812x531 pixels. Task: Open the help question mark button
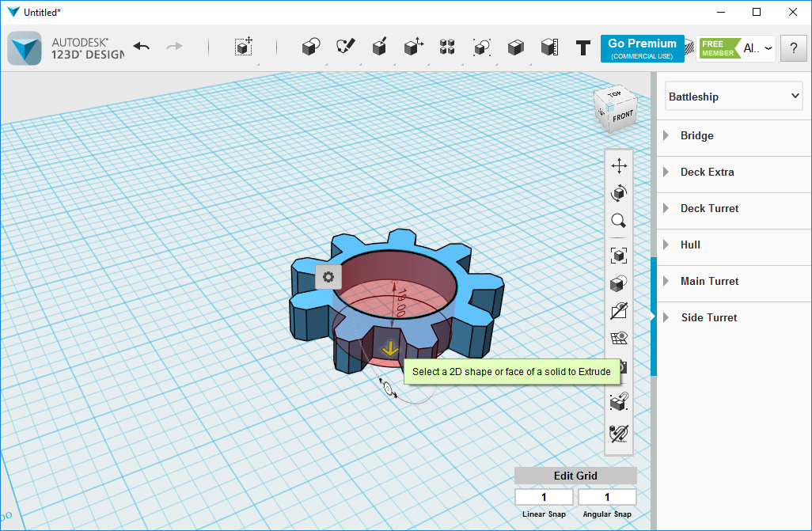793,48
